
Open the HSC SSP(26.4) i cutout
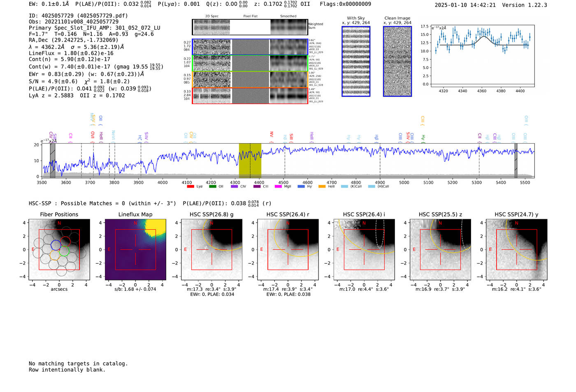point(364,250)
